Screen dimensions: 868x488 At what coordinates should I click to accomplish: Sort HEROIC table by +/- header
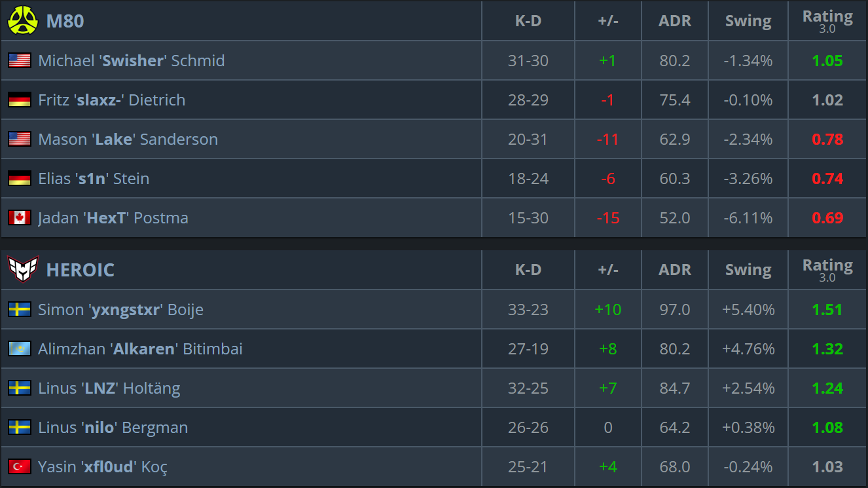pos(608,270)
